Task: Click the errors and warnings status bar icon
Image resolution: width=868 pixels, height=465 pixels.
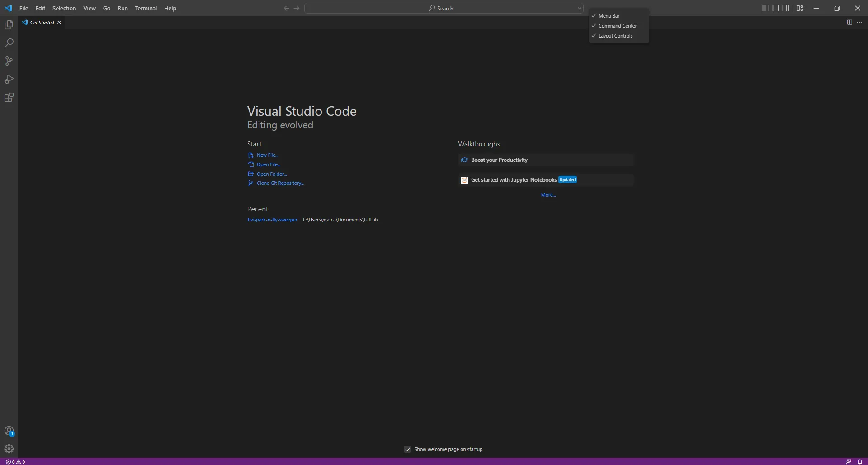Action: click(x=15, y=461)
